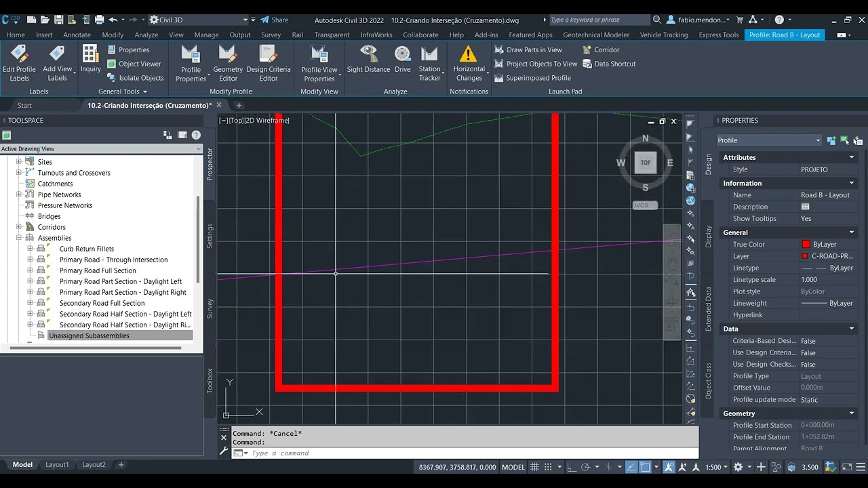The height and width of the screenshot is (488, 868).
Task: Toggle object snap tracking in status bar
Action: pyautogui.click(x=631, y=467)
